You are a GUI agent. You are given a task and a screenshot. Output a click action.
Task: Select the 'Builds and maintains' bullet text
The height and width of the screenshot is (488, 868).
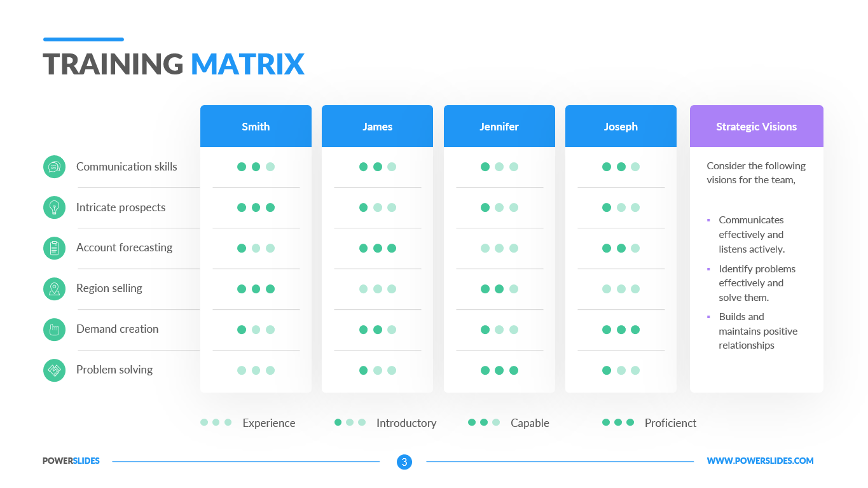tap(758, 331)
